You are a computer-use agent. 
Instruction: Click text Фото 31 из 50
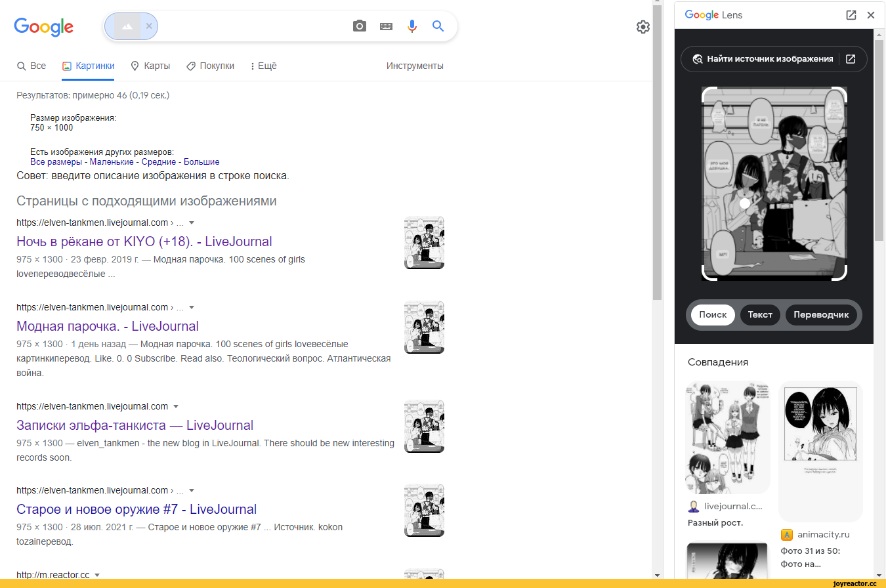pyautogui.click(x=811, y=551)
